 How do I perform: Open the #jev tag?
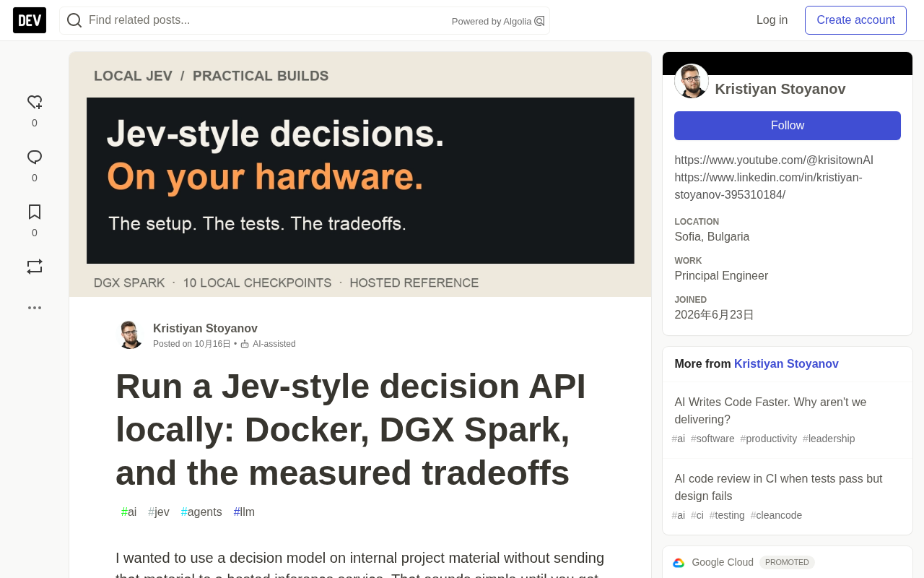pyautogui.click(x=159, y=512)
